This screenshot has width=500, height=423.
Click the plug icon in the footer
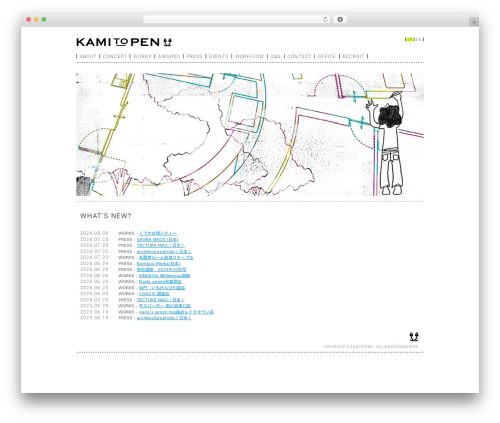[414, 337]
